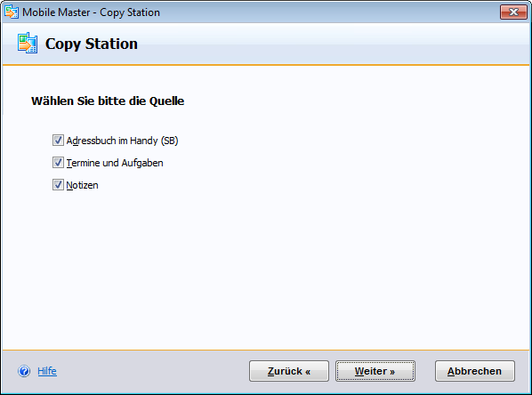Click the Wählen Sie bitte die Quelle heading
This screenshot has height=395, width=532.
click(108, 101)
